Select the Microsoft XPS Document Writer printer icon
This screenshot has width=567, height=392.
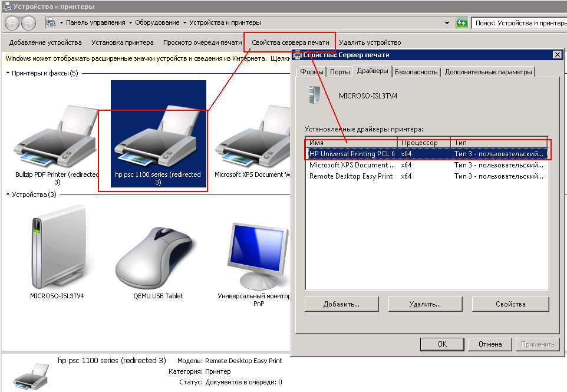click(253, 136)
